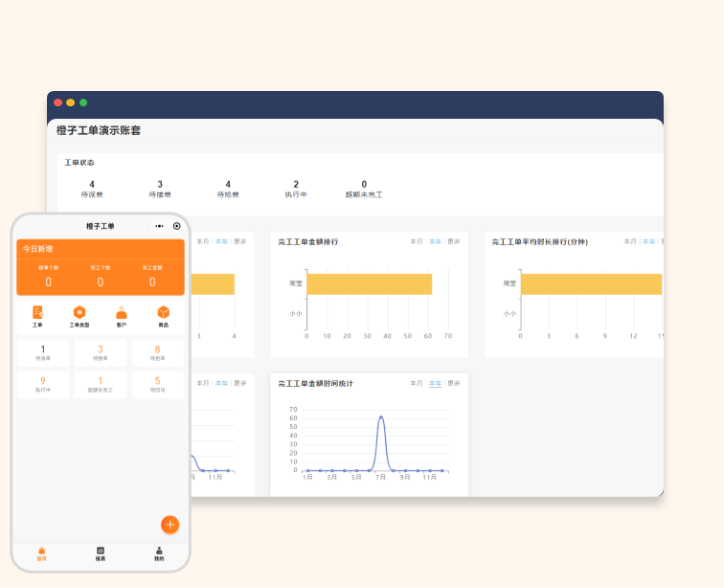
Task: Tap the orange plus floating button
Action: tap(170, 524)
